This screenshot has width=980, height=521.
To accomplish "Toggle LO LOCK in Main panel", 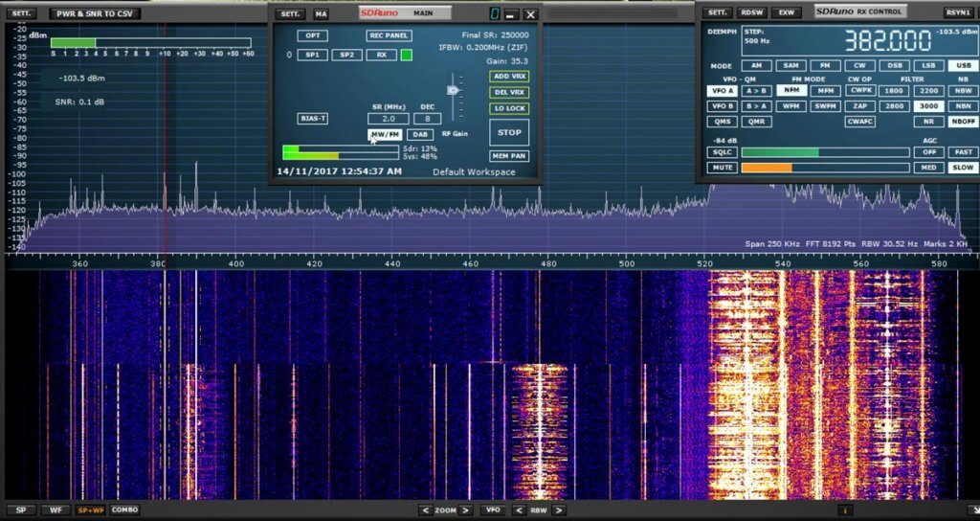I will click(x=509, y=108).
